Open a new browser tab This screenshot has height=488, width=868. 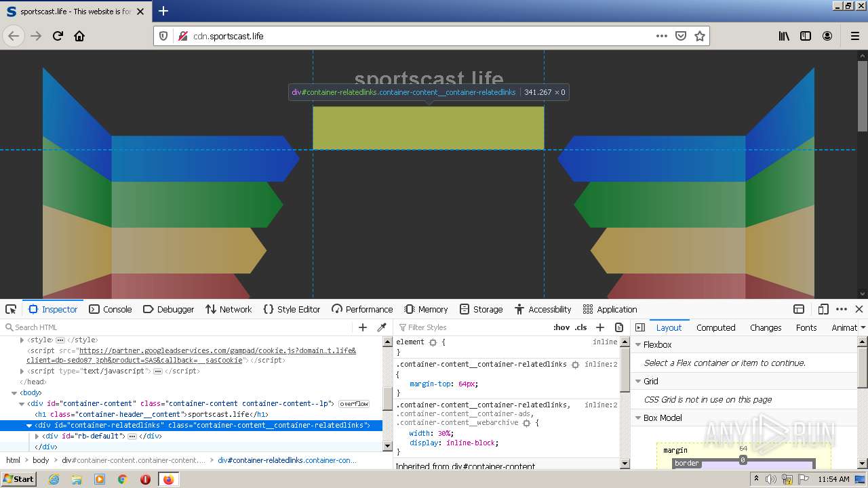click(x=163, y=11)
